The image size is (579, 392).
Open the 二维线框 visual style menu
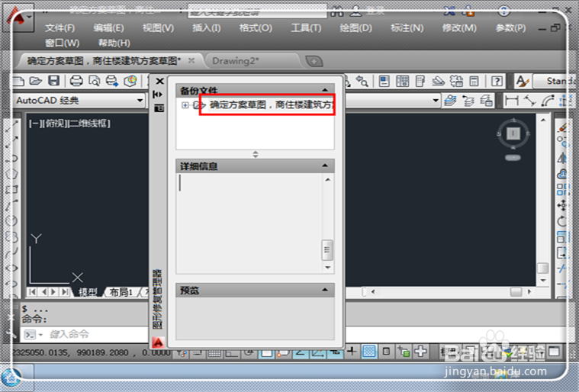[x=90, y=124]
